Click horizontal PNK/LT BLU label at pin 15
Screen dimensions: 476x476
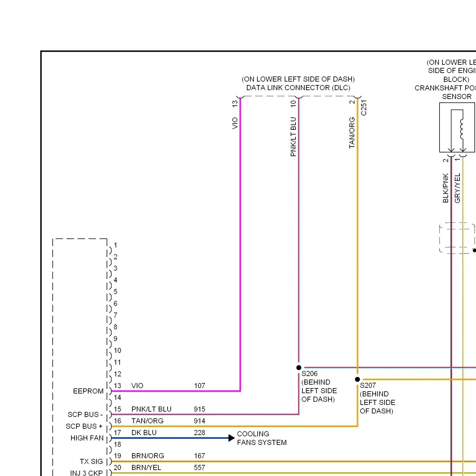click(151, 409)
